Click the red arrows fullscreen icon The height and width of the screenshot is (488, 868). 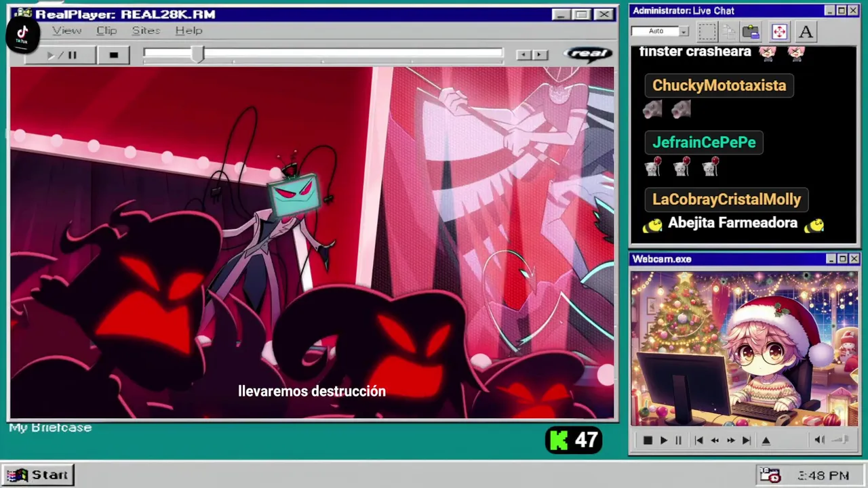click(x=779, y=31)
